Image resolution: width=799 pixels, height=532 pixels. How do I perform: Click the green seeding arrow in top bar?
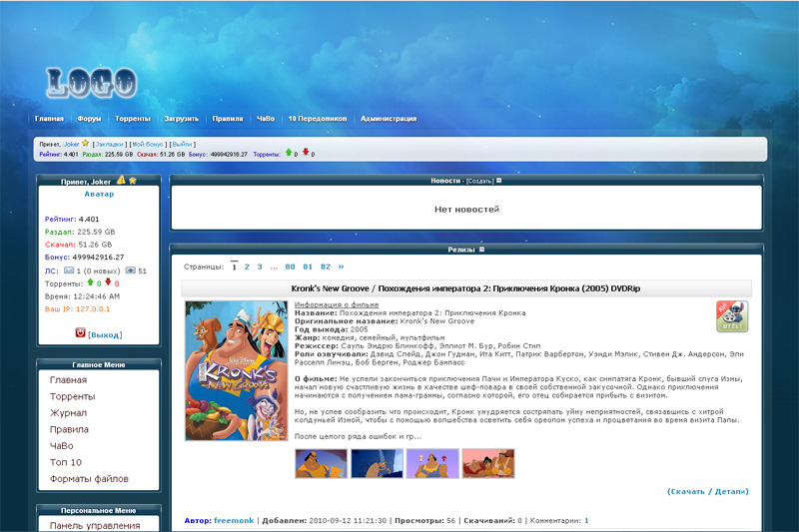pyautogui.click(x=289, y=152)
